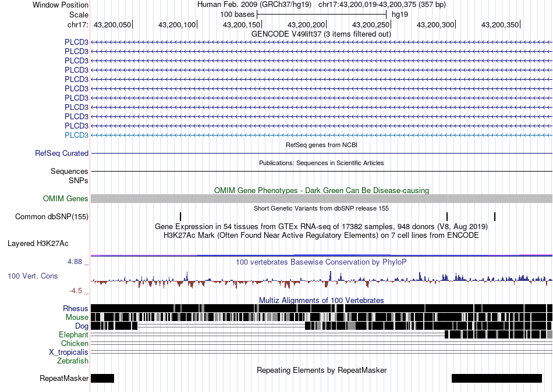The image size is (553, 392).
Task: Click the "-4.5" lower PhyloP scale value
Action: pyautogui.click(x=76, y=291)
